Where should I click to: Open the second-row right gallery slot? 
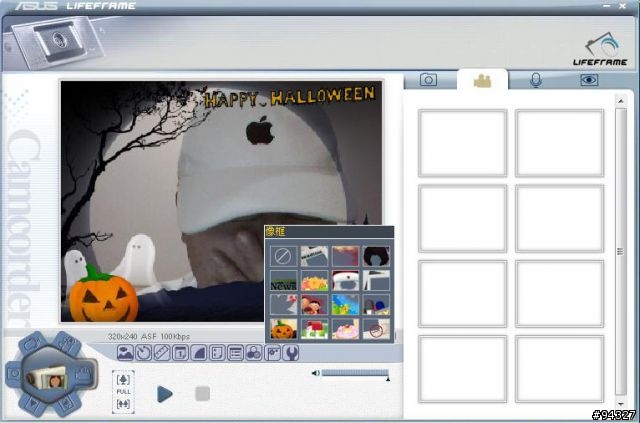click(x=559, y=218)
